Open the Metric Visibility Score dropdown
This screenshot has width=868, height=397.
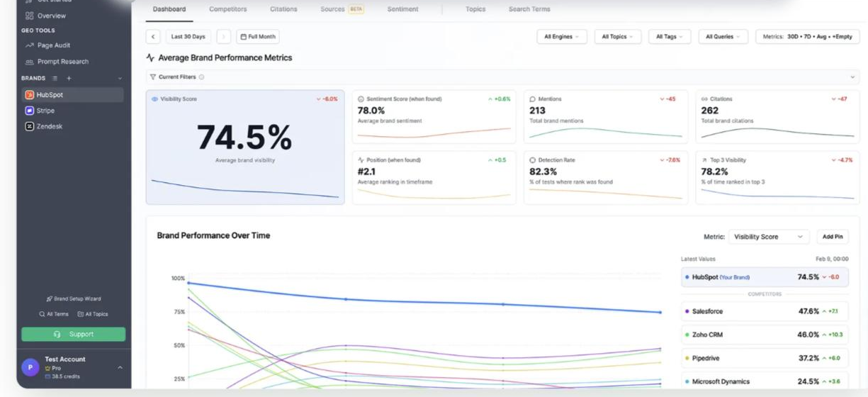point(769,237)
